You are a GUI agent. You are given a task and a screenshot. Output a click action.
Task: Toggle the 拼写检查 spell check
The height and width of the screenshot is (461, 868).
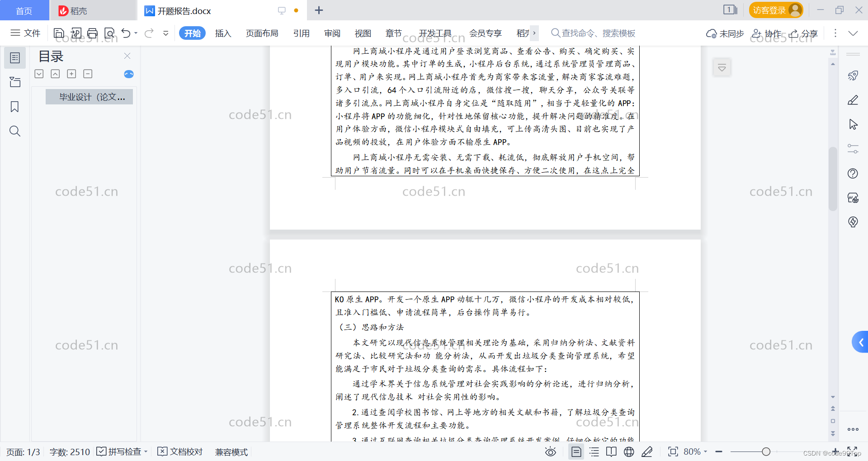[x=119, y=452]
